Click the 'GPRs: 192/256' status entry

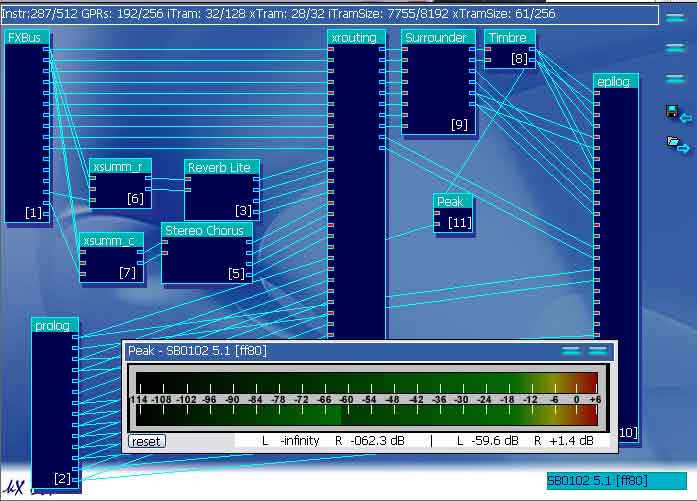[x=123, y=14]
